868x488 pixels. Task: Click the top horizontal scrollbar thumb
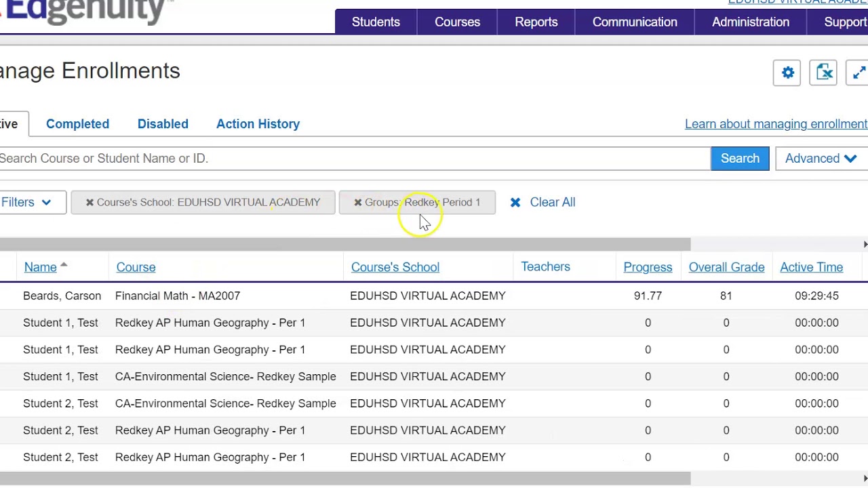pyautogui.click(x=345, y=245)
